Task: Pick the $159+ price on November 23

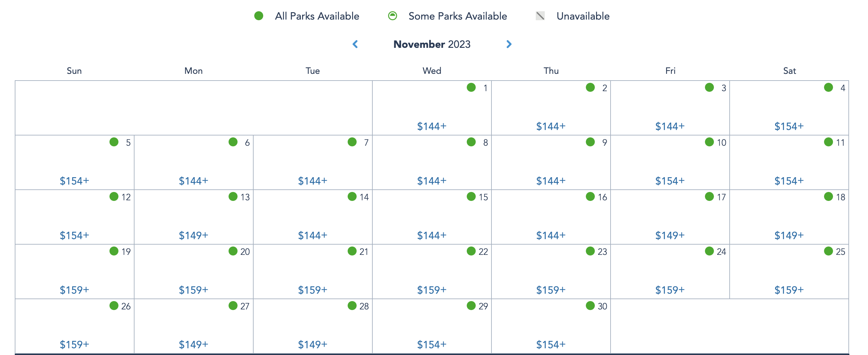Action: (x=551, y=290)
